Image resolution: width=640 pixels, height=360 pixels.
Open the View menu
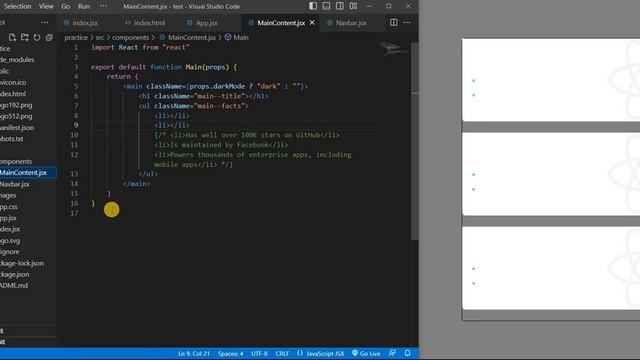point(46,6)
